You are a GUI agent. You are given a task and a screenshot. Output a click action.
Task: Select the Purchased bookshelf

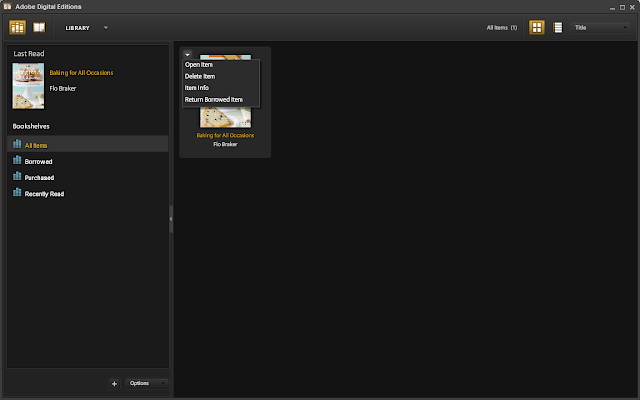coord(88,177)
